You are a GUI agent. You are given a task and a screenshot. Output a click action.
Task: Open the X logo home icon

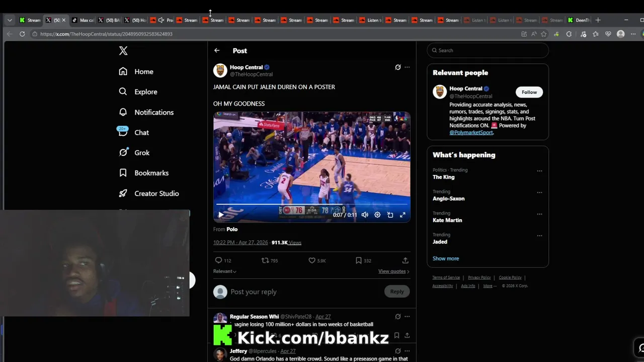123,50
